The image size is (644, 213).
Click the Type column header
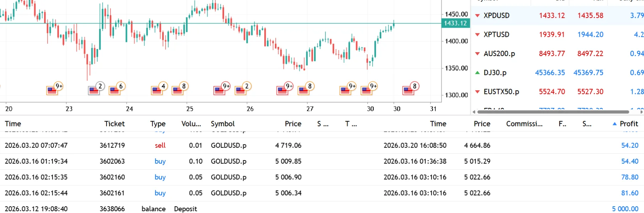pyautogui.click(x=158, y=124)
